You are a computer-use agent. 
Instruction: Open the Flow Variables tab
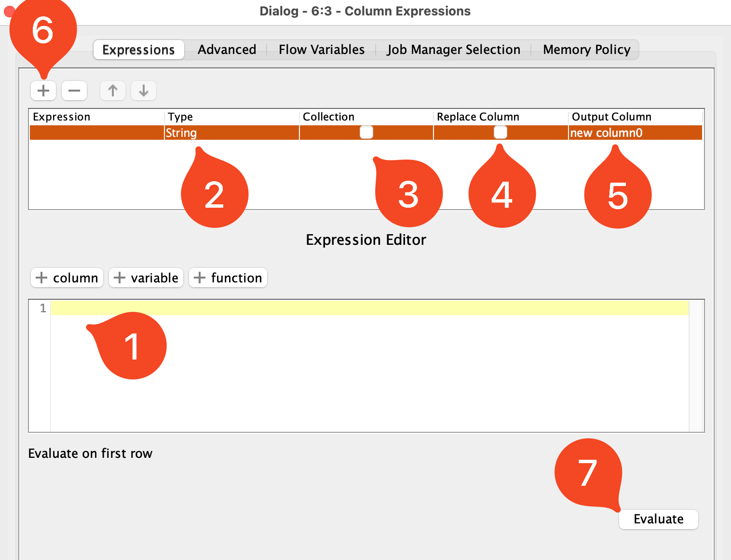tap(321, 49)
